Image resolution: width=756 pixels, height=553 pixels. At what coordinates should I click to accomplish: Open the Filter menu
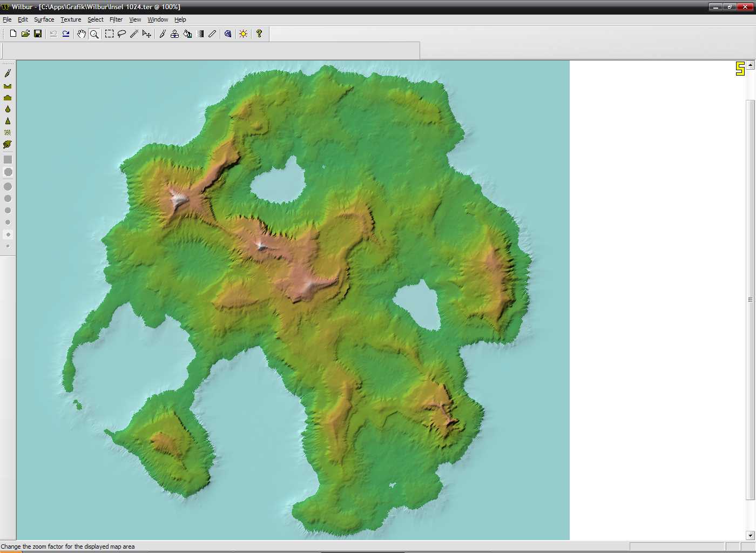click(116, 19)
